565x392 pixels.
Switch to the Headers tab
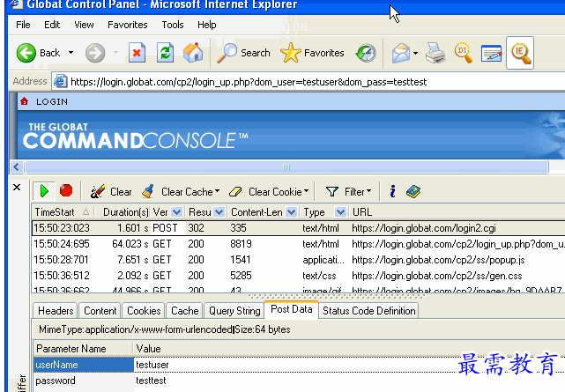(56, 311)
